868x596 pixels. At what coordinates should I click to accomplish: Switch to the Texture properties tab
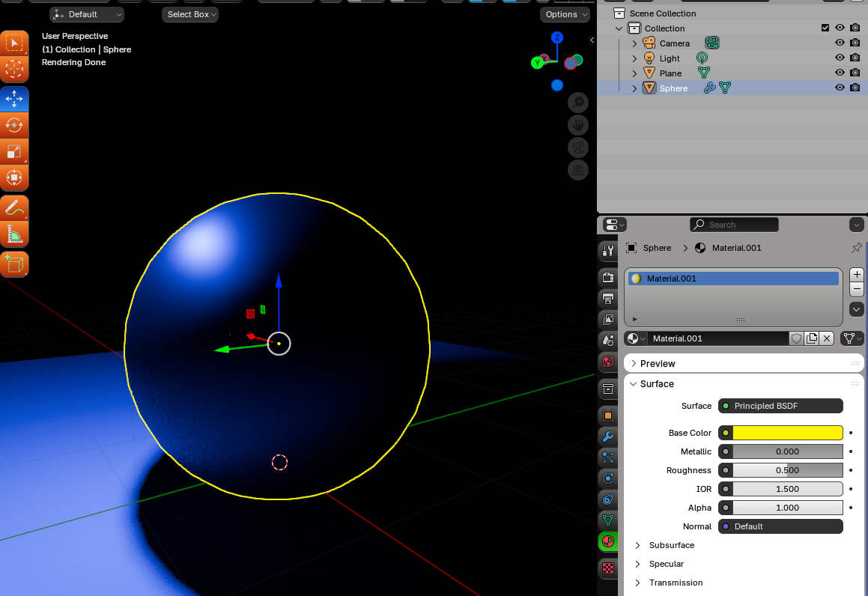coord(608,568)
